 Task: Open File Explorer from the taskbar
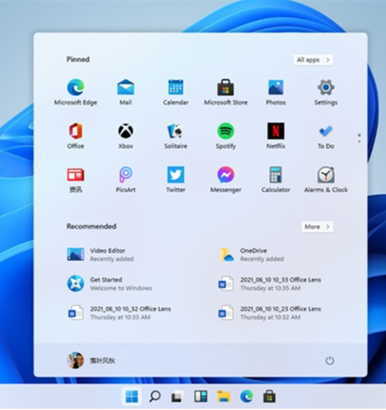click(x=224, y=396)
